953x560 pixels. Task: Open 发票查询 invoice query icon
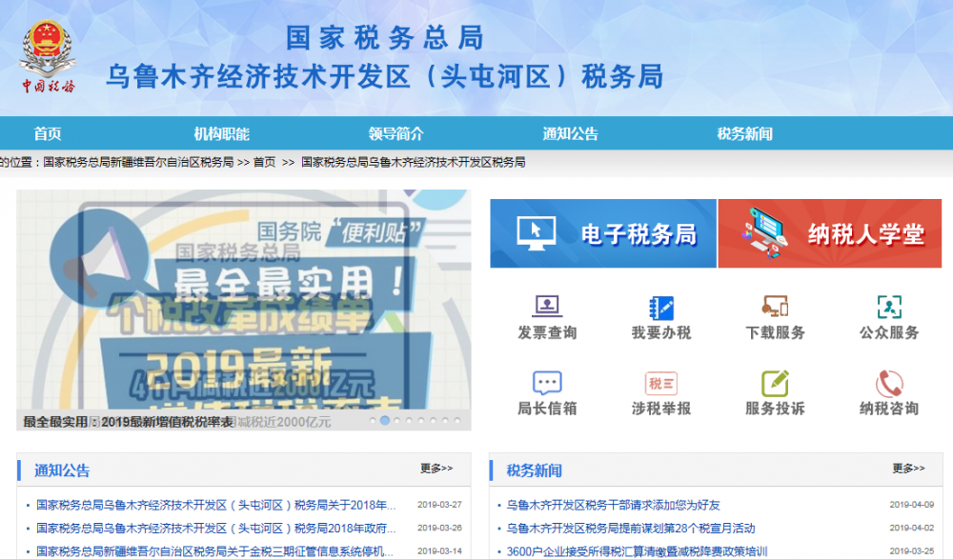click(x=546, y=319)
